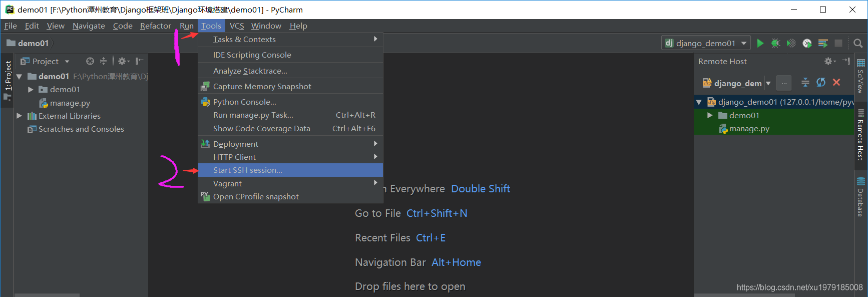The width and height of the screenshot is (868, 297).
Task: Click the red X disconnect icon
Action: point(836,82)
